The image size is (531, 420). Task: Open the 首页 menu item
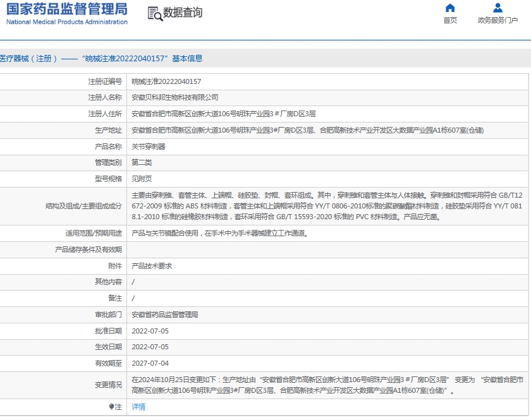(x=450, y=20)
